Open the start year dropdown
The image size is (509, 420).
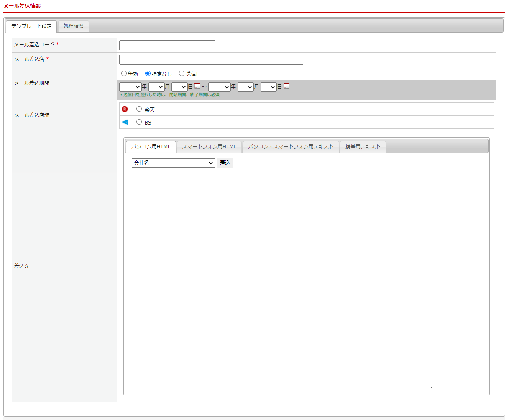pos(130,87)
